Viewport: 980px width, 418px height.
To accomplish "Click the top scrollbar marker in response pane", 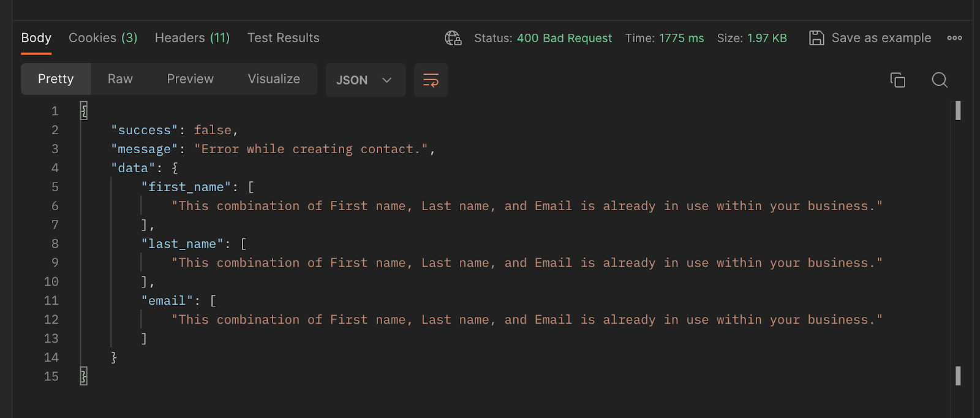I will pos(958,110).
